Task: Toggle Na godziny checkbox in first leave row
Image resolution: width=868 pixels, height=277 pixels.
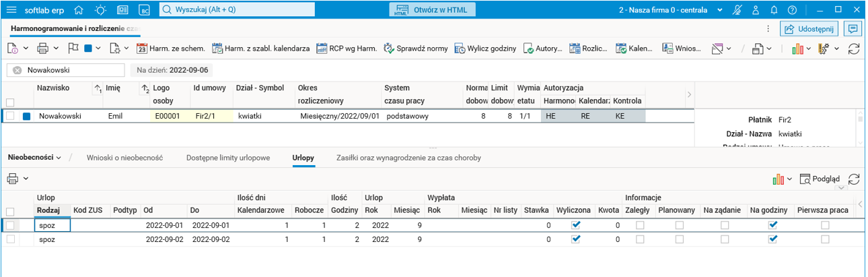Action: point(773,226)
